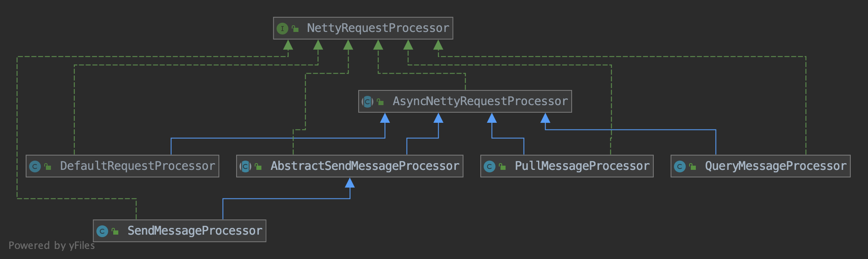Select the AbstractSendMessageProcessor node label

(365, 166)
